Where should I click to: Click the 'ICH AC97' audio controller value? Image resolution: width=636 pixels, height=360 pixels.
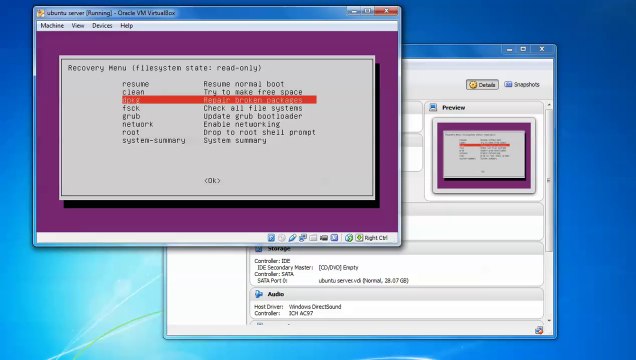[x=301, y=313]
